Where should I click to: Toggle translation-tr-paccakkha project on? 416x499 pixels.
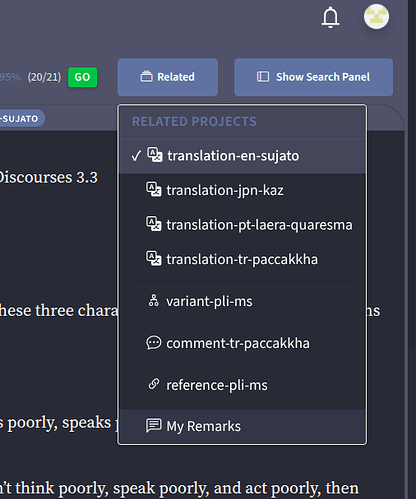(x=242, y=259)
